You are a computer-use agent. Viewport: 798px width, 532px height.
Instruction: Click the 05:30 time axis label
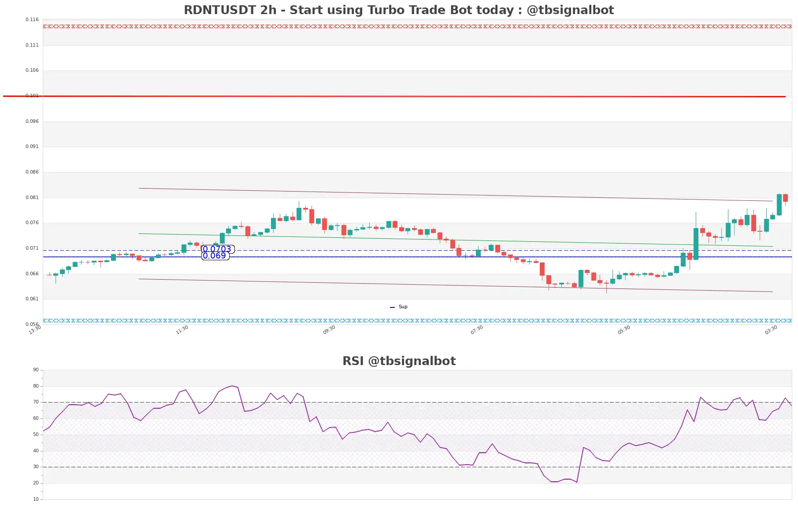pos(624,330)
